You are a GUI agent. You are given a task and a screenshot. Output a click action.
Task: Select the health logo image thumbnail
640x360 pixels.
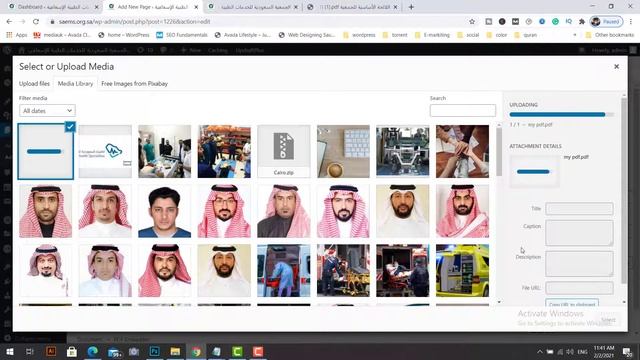(105, 151)
